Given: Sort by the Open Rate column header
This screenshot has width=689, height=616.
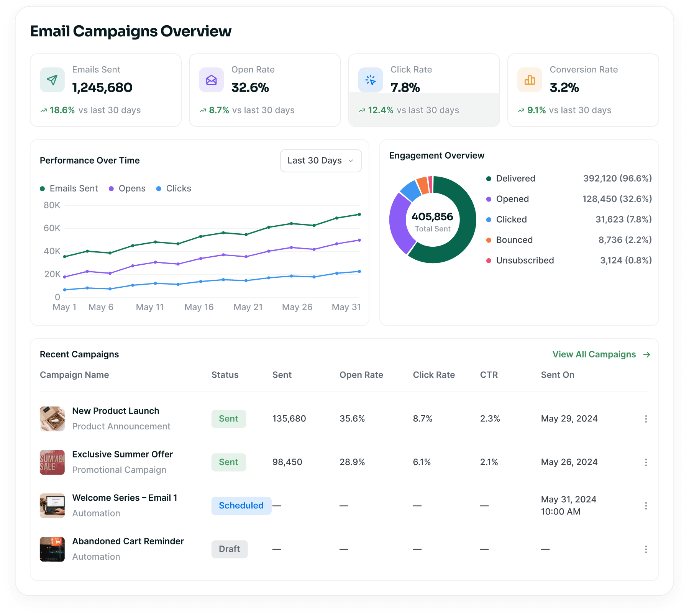Looking at the screenshot, I should click(361, 375).
